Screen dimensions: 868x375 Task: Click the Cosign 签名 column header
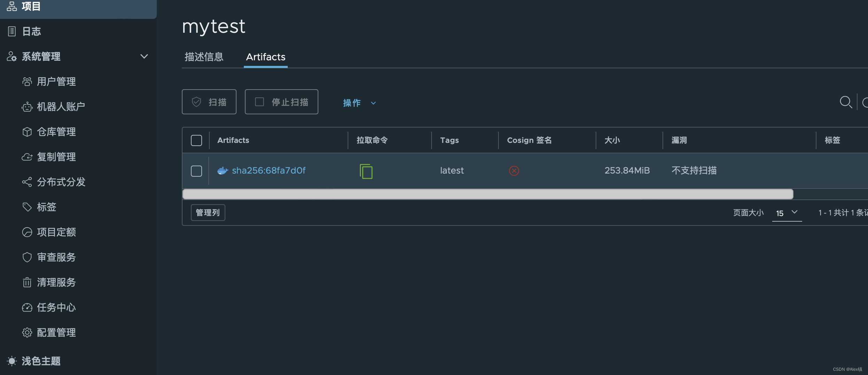point(529,140)
